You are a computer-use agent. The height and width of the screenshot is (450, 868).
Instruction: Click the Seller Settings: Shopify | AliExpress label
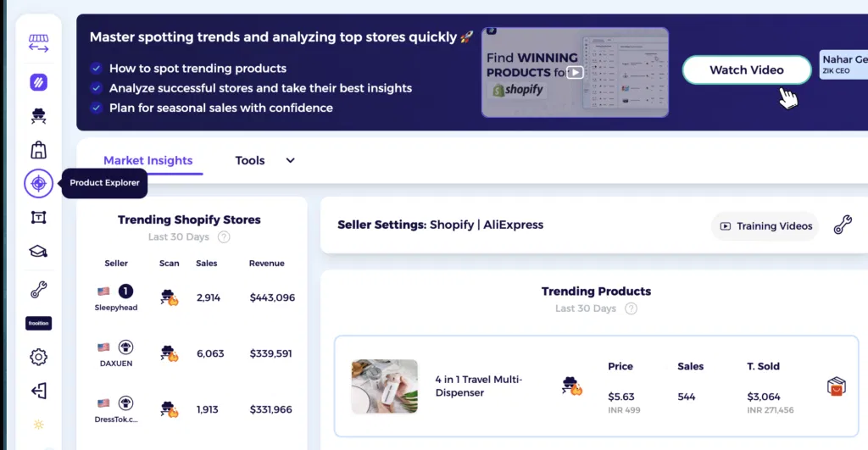[440, 225]
